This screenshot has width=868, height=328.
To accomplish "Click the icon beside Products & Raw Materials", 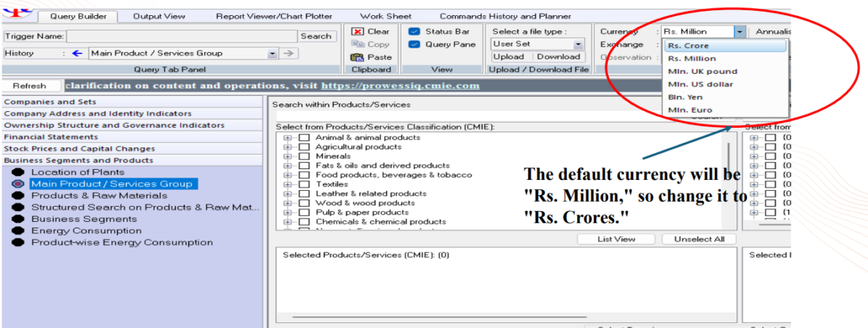I will click(x=18, y=196).
